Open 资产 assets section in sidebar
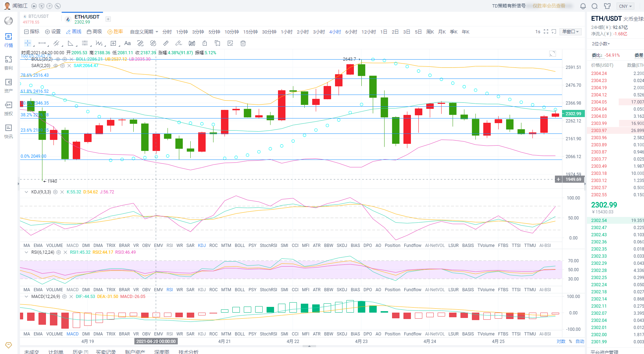The image size is (644, 354). click(x=9, y=86)
